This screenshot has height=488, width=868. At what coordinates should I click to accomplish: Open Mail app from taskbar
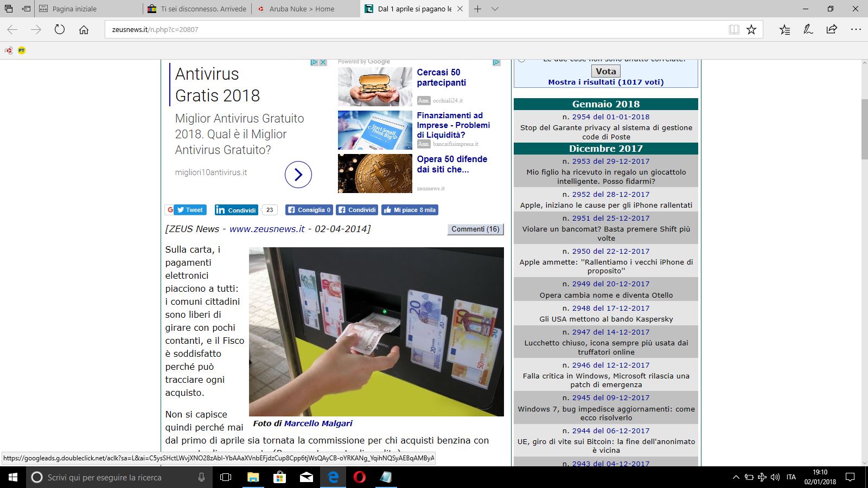pos(306,477)
